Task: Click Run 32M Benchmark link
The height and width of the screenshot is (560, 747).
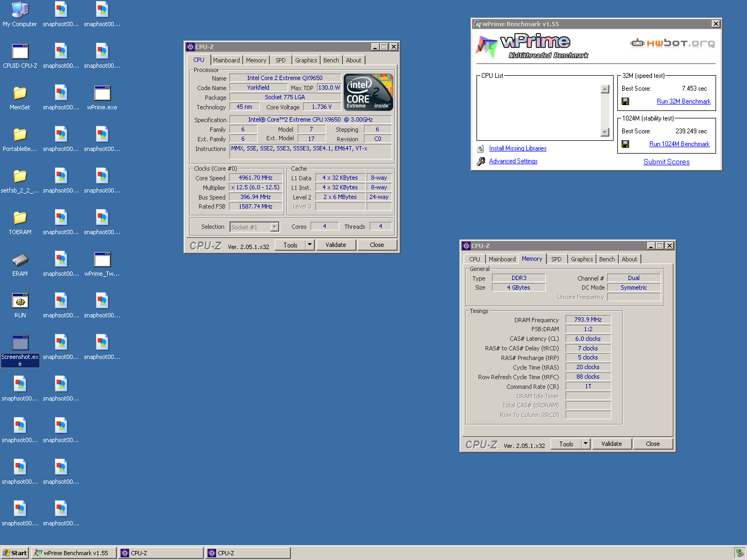Action: pos(684,101)
